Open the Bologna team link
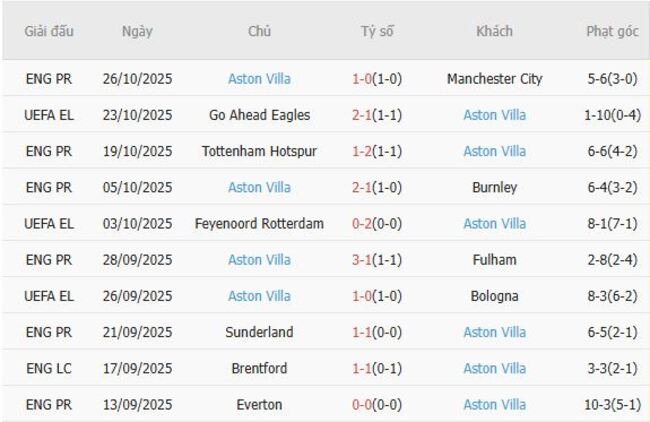 [x=494, y=296]
